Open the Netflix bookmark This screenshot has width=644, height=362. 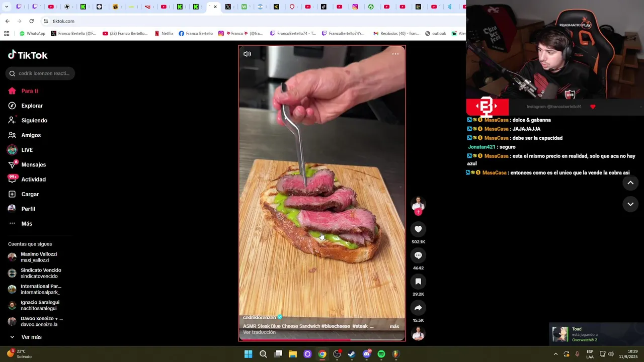[164, 34]
